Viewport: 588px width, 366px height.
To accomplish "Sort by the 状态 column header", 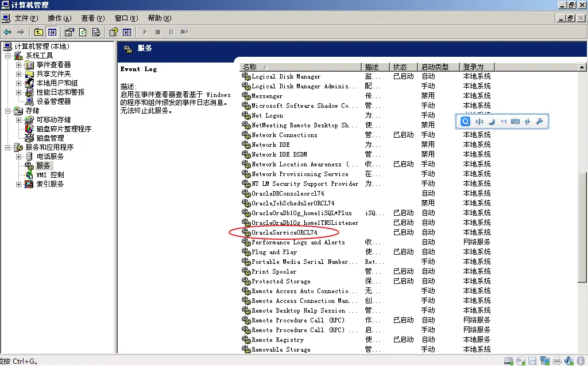I will (404, 67).
